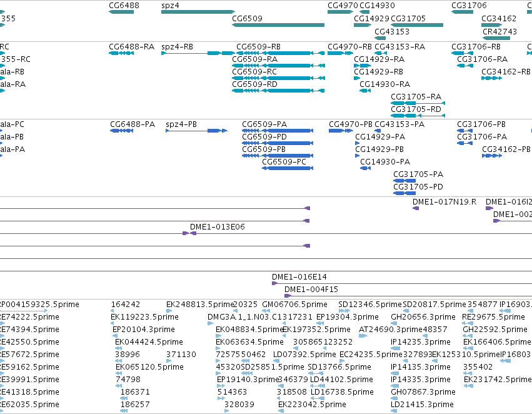Select the CG14930 gene label

[x=377, y=6]
